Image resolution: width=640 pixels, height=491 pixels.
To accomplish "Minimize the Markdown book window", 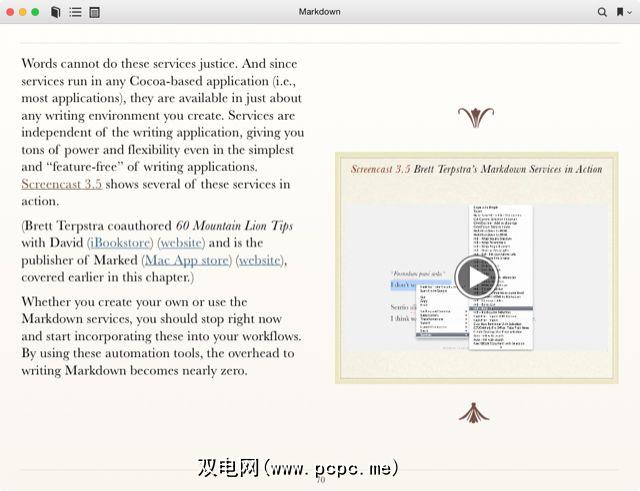I will tap(23, 12).
